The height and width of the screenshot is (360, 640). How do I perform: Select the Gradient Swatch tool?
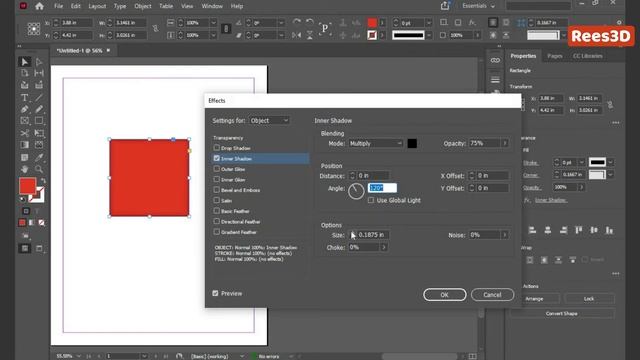[x=24, y=145]
